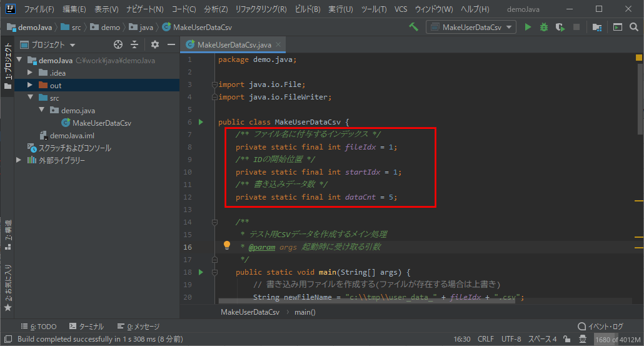Viewport: 644px width, 346px height.
Task: Open the ヘルプ(H) menu
Action: (475, 9)
